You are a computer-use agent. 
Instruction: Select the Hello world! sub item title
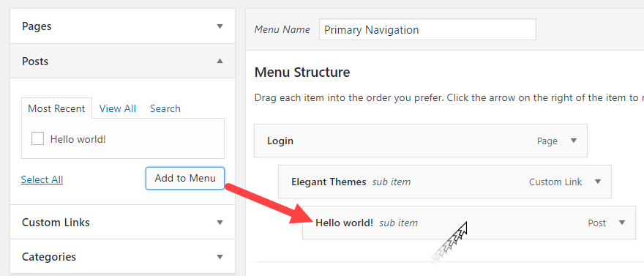[344, 223]
